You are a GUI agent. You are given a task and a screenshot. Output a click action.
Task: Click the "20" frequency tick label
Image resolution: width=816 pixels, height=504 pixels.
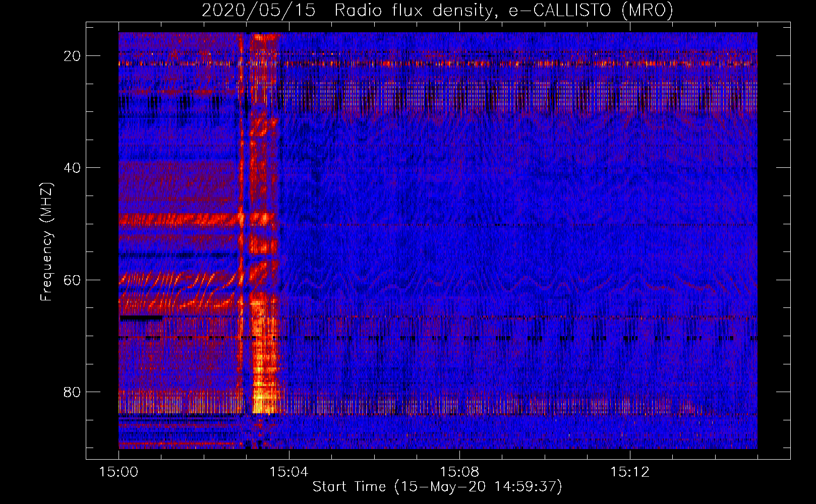click(73, 56)
